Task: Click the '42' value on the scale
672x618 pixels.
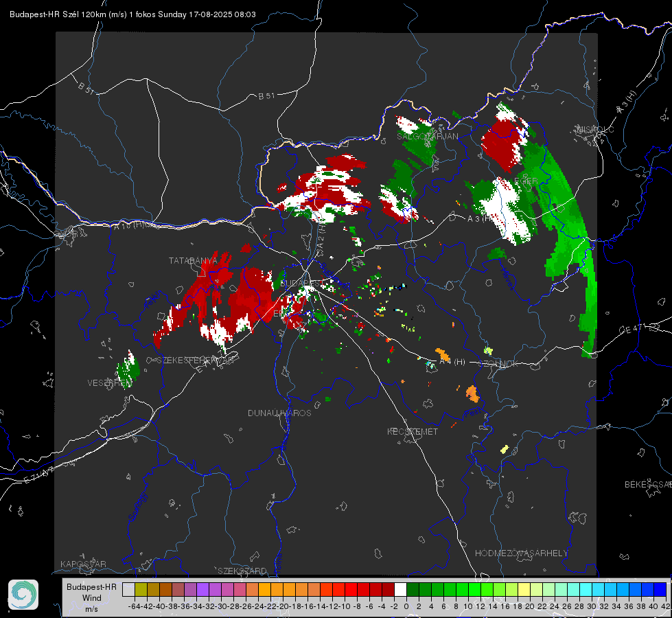Action: (x=666, y=606)
